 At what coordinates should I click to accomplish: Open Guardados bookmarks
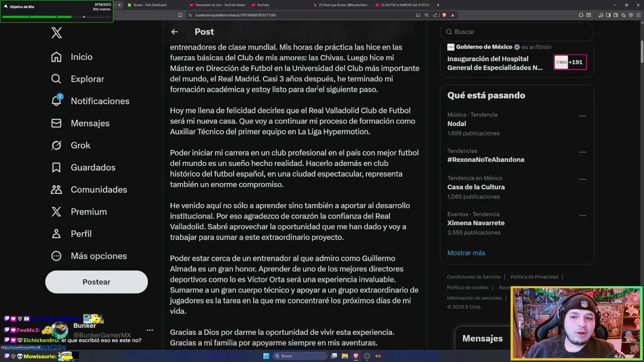pyautogui.click(x=83, y=167)
